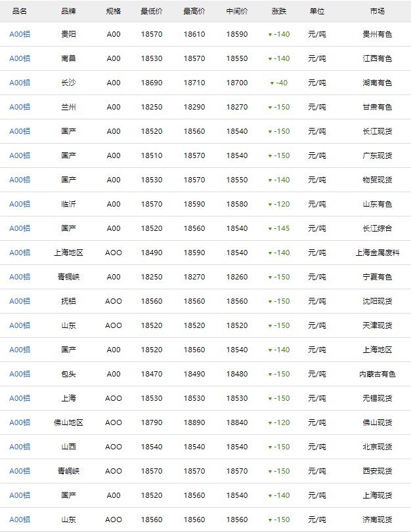This screenshot has height=532, width=411.
Task: Open the A00铝 link for 北京现货 market
Action: click(20, 447)
